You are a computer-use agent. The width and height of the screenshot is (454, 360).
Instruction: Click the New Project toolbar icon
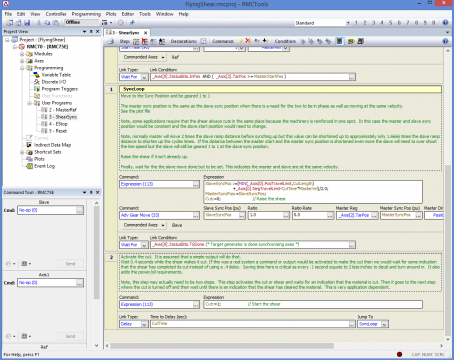click(x=10, y=23)
